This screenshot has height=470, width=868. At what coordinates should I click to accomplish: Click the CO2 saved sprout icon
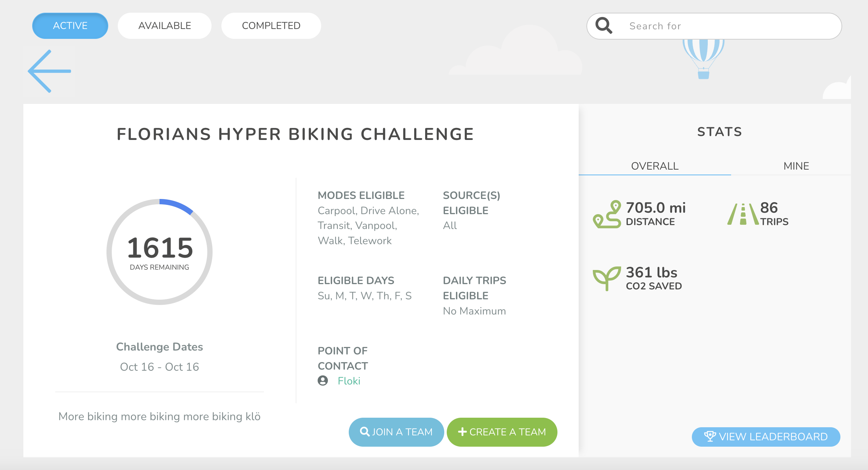pyautogui.click(x=607, y=278)
